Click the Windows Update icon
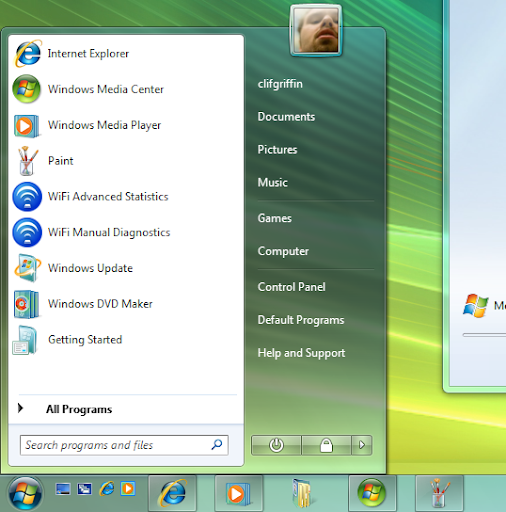 27,268
